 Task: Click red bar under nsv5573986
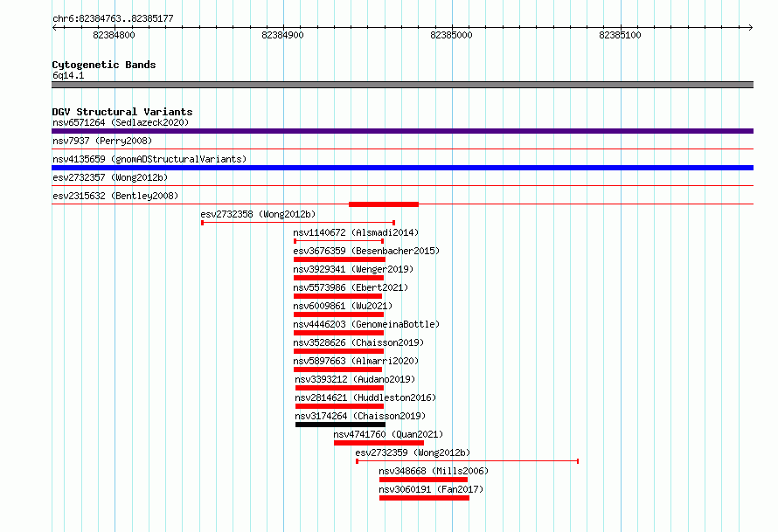point(338,296)
